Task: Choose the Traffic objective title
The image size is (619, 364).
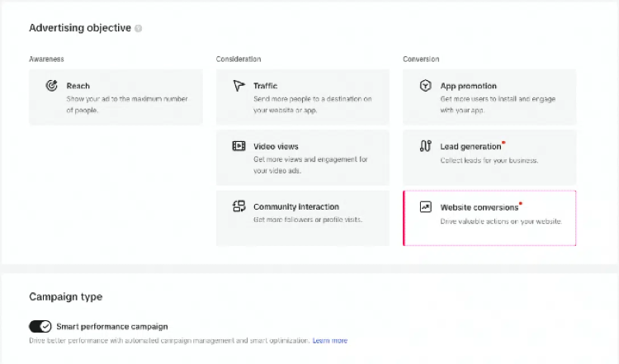Action: click(265, 86)
